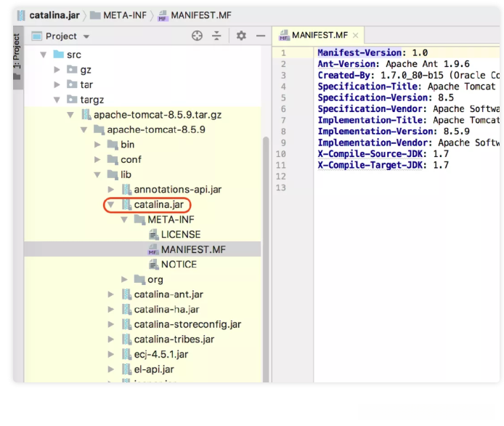Expand the catalina-storeconfig.jar node

click(x=111, y=324)
